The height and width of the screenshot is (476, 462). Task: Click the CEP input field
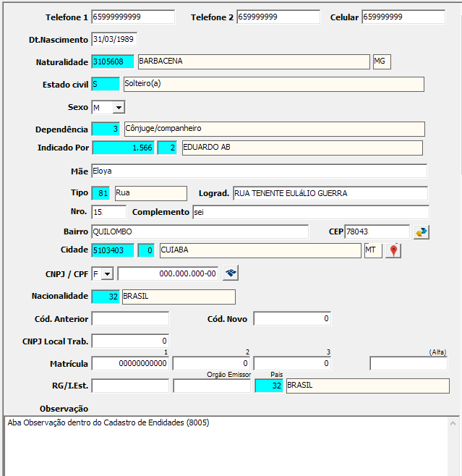377,231
